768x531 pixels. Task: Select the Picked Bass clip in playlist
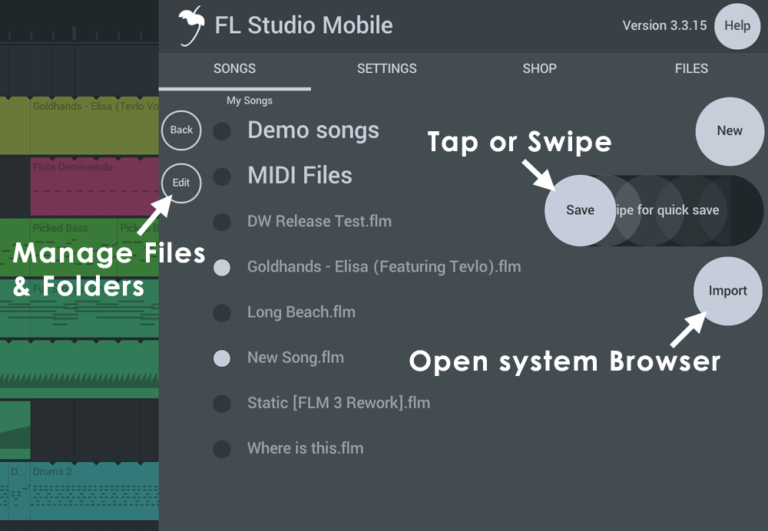click(74, 247)
